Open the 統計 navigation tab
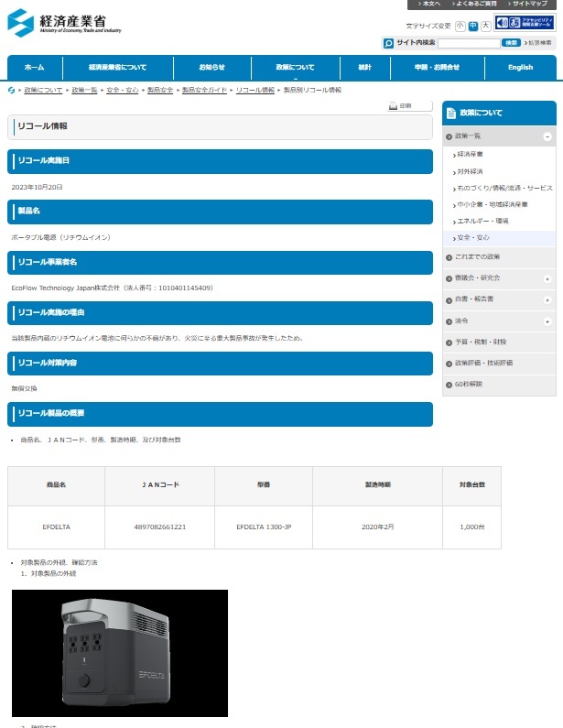The image size is (563, 728). (365, 68)
